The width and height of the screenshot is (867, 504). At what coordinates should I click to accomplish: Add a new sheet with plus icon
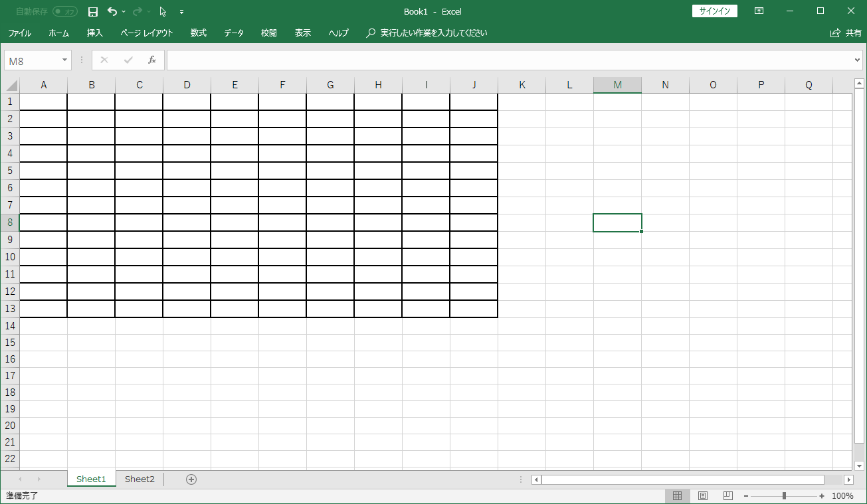point(191,479)
